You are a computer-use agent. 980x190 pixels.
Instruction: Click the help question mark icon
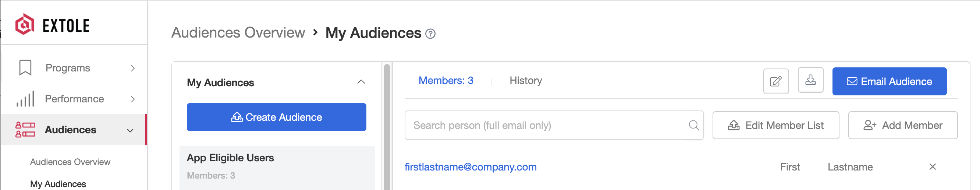coord(430,34)
